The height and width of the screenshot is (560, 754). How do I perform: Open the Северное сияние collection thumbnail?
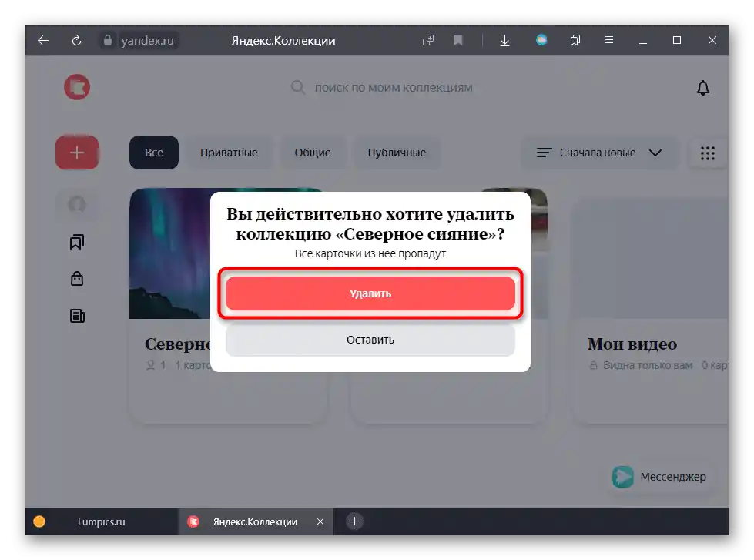point(169,253)
